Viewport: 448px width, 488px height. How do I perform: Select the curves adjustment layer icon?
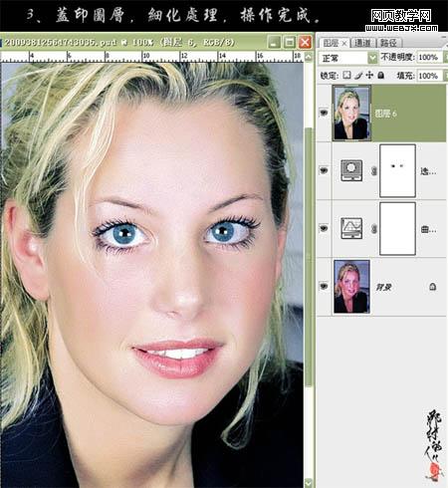[x=351, y=228]
